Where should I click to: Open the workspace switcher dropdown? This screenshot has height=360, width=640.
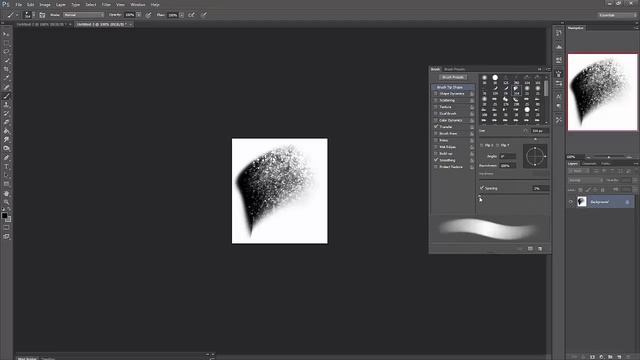(617, 15)
